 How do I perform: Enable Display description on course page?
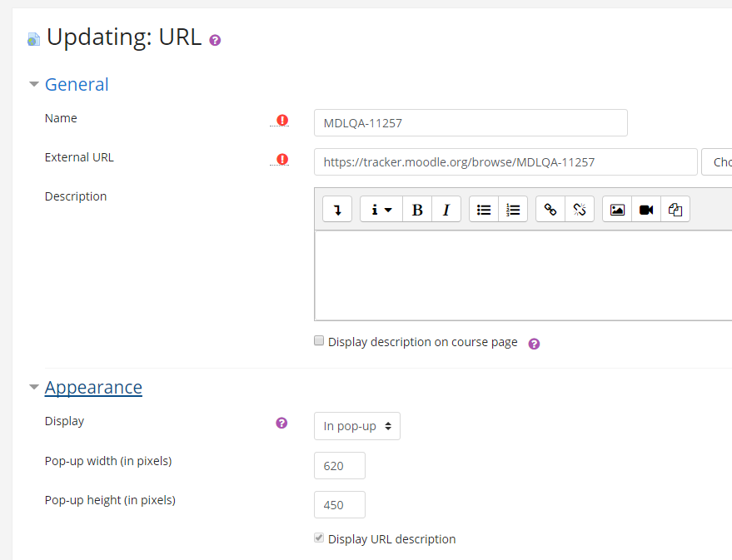[319, 341]
